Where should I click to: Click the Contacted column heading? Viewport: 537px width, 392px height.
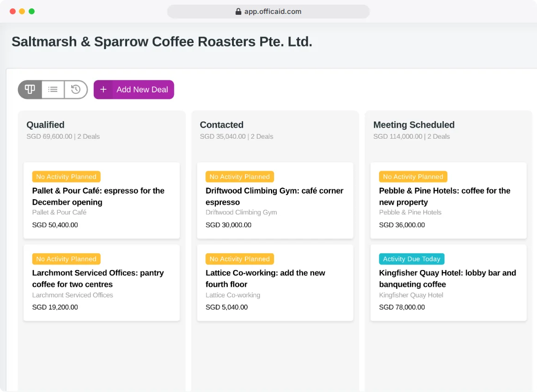(221, 125)
